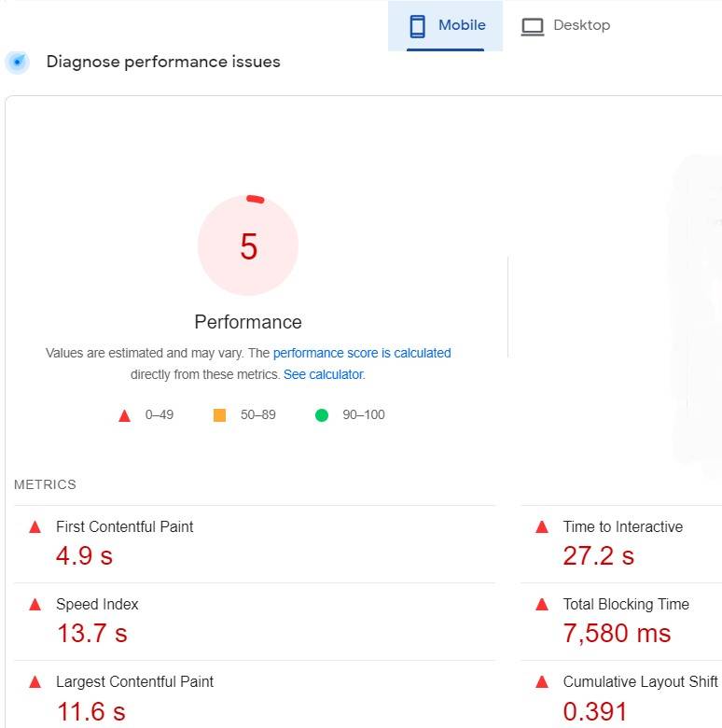Click the 'Largest Contentful Paint' metric label
722x728 pixels.
click(134, 682)
